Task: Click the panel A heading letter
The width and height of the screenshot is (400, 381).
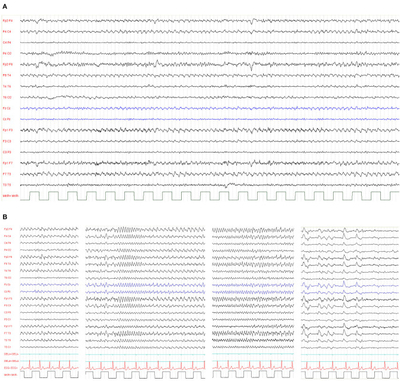Action: 5,7
